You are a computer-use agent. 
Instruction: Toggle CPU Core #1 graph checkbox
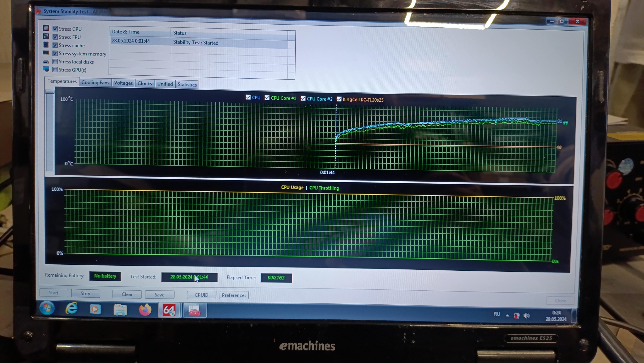[x=267, y=98]
